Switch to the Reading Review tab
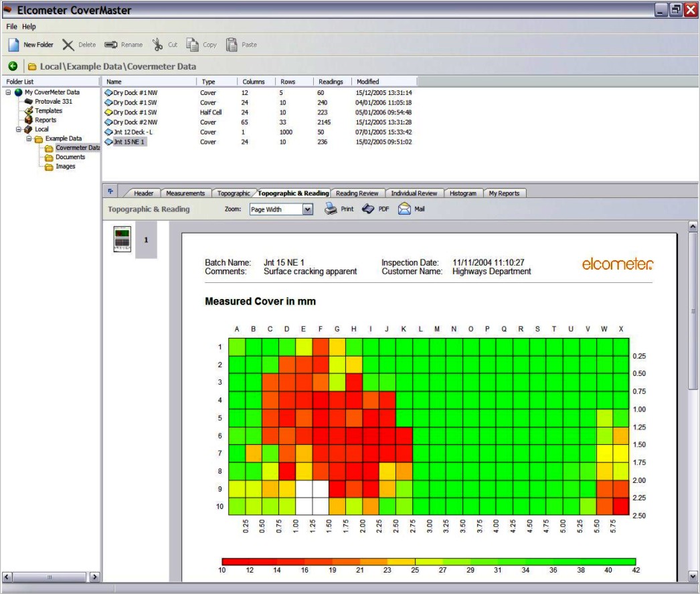This screenshot has width=700, height=594. [357, 193]
